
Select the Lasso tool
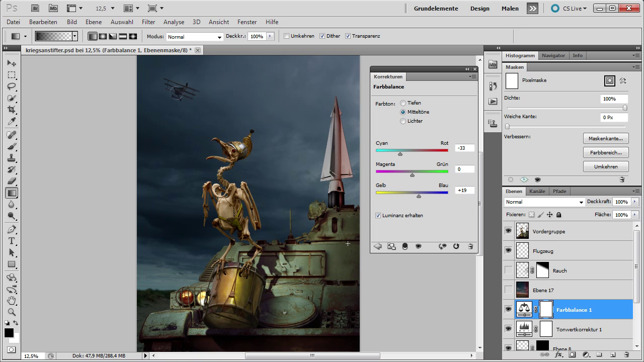[12, 86]
